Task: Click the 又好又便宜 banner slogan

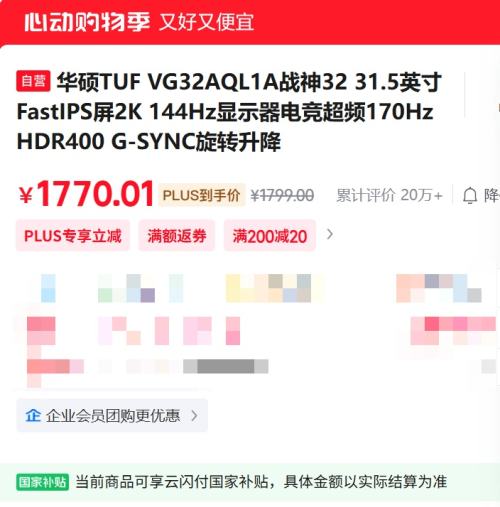Action: (207, 22)
